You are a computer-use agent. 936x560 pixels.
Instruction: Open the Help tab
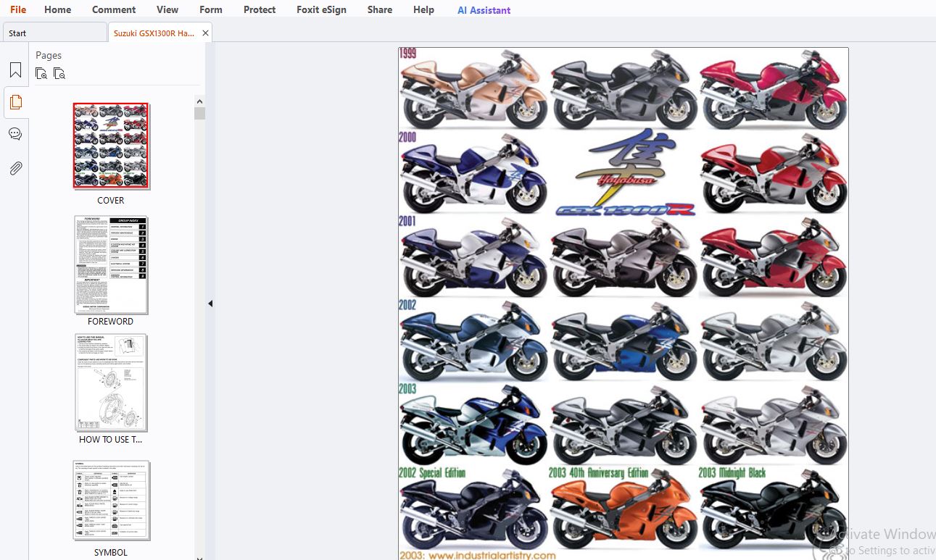[423, 9]
